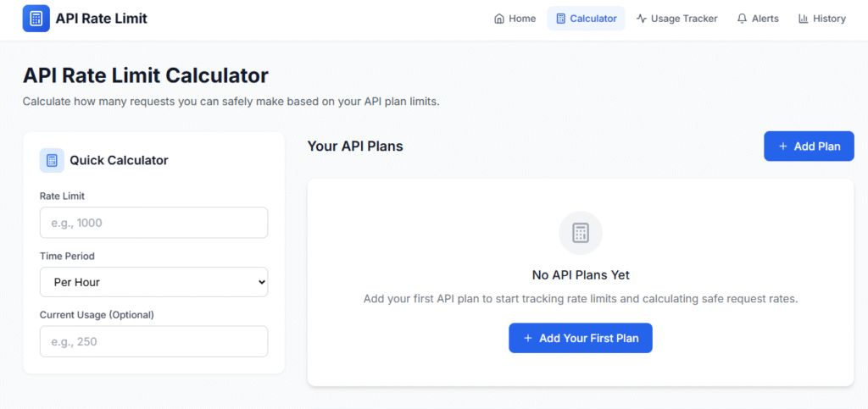868x409 pixels.
Task: Click the Alerts bell icon
Action: point(742,19)
